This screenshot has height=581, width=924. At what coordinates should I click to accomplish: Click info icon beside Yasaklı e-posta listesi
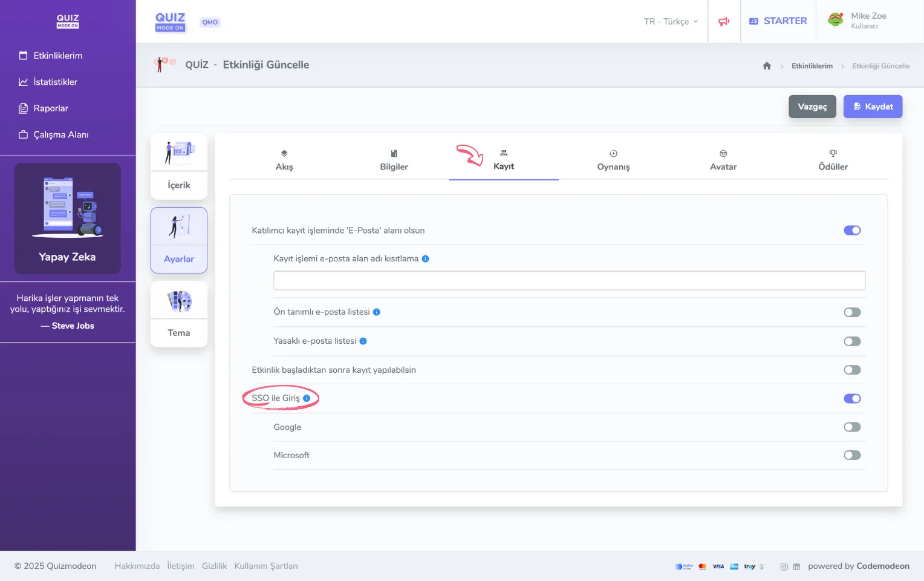click(x=363, y=341)
